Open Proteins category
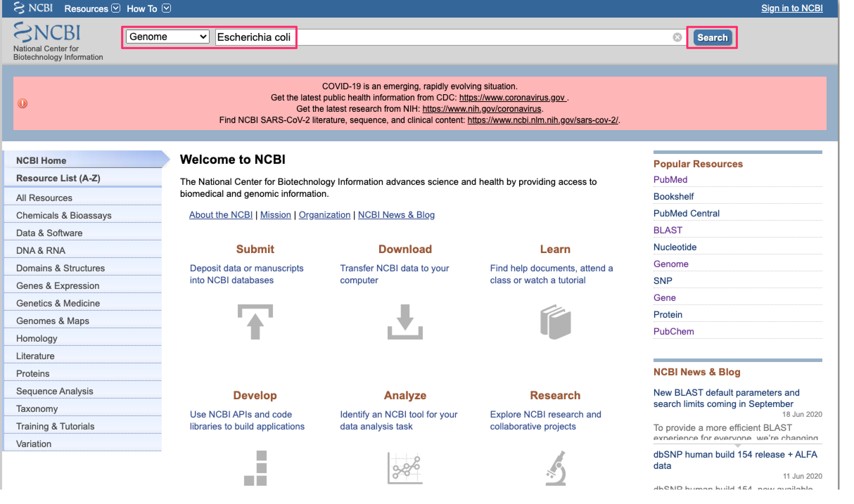This screenshot has width=854, height=504. tap(83, 373)
